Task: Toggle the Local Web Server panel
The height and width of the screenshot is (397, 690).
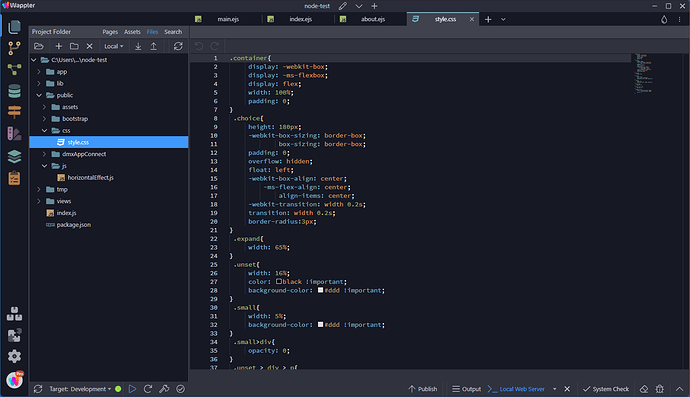Action: pos(516,389)
